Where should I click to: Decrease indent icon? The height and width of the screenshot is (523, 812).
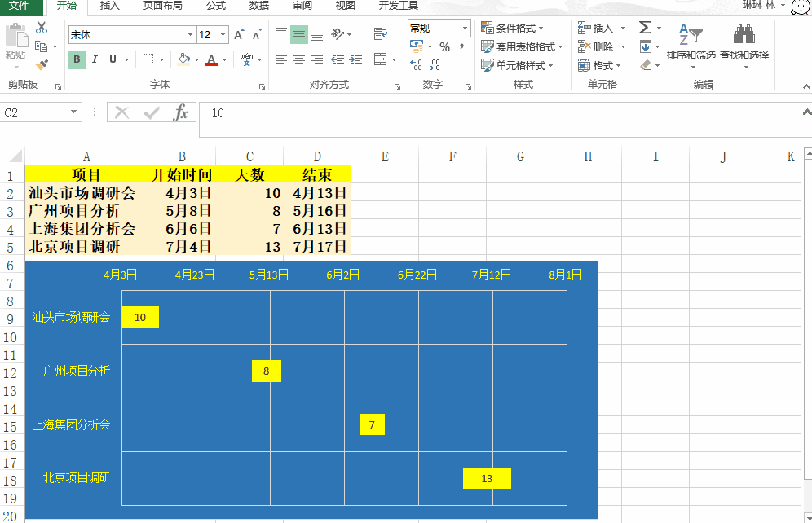click(338, 59)
